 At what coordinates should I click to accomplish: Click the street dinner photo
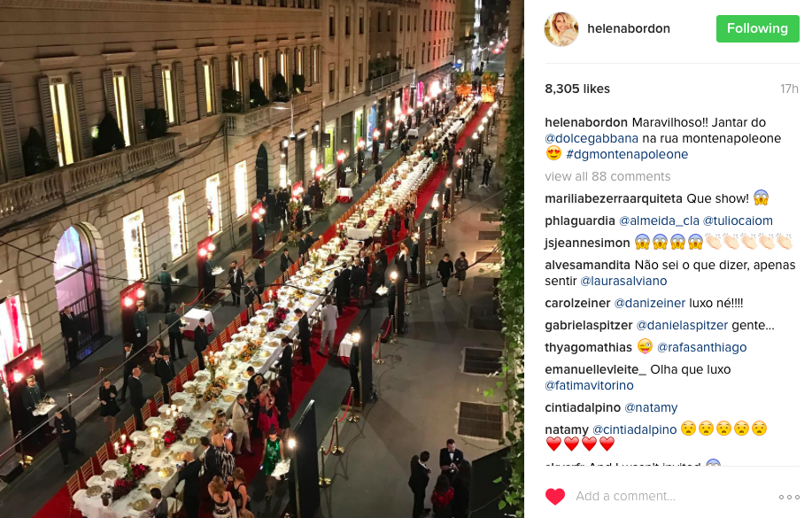coord(262,259)
